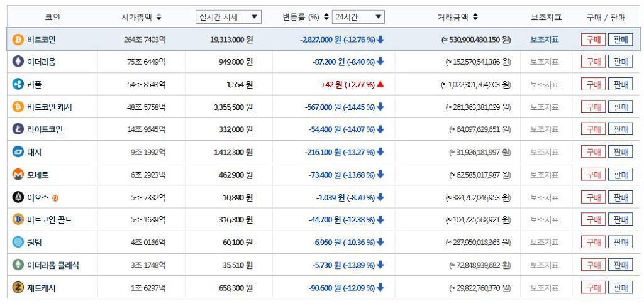
Task: Click the 코인 column header
Action: (53, 17)
